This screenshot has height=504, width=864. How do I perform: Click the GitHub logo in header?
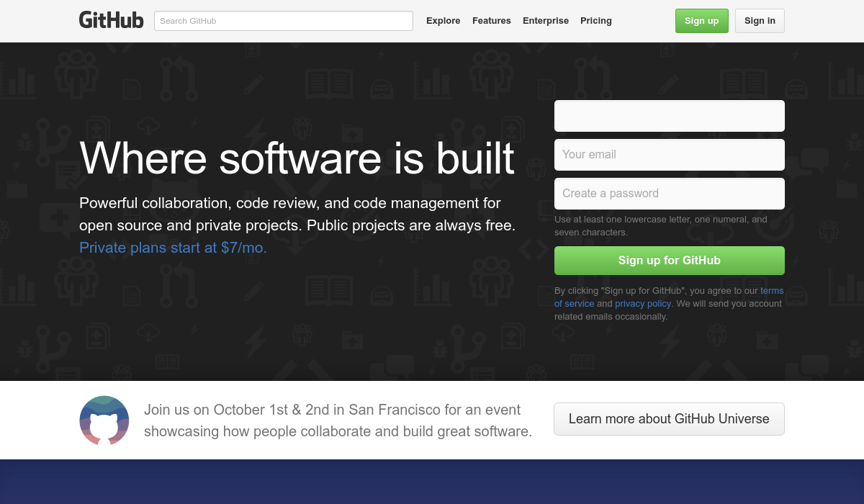(x=112, y=20)
